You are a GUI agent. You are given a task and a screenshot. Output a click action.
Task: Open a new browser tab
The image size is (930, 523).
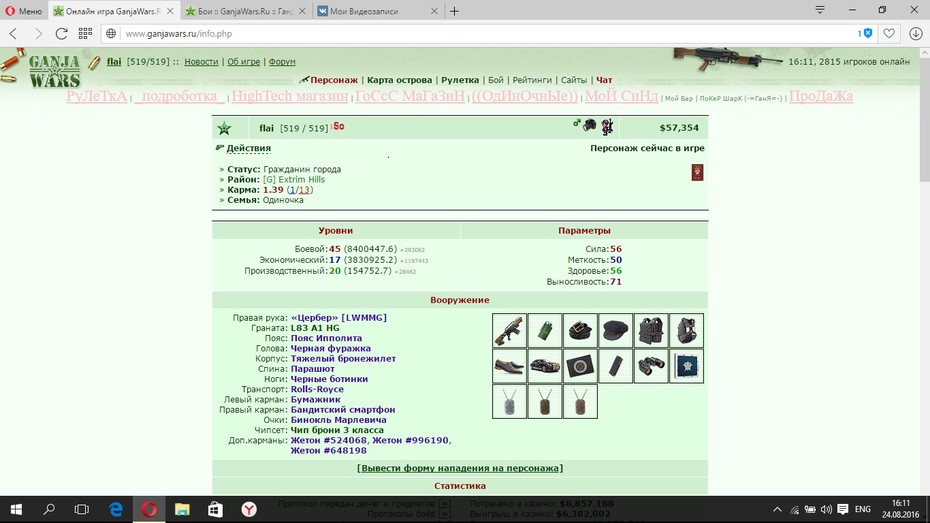pyautogui.click(x=454, y=11)
